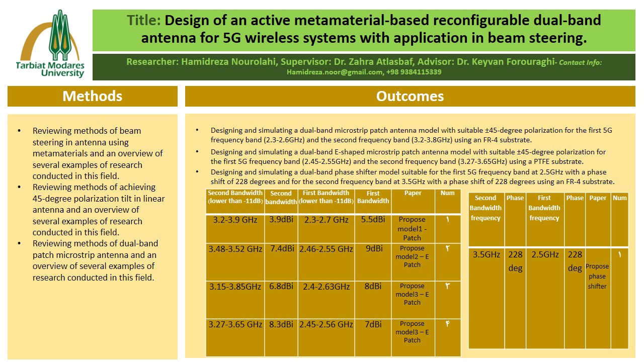Viewport: 644px width, 362px height.
Task: Click the "Propose model2 – E Patch" cell
Action: pos(412,256)
